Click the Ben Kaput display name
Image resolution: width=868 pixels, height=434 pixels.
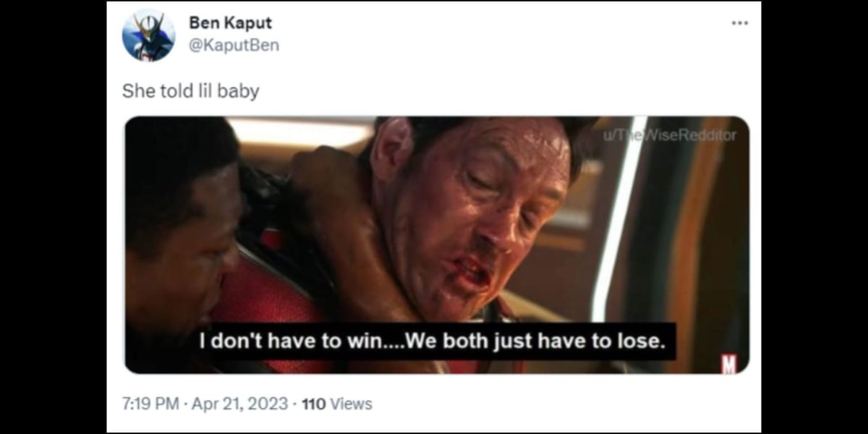point(230,22)
